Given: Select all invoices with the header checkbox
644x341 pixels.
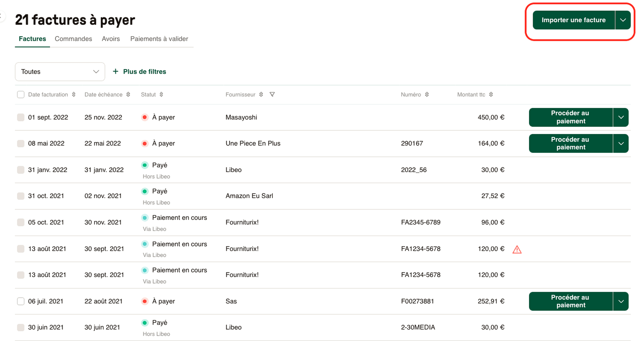Looking at the screenshot, I should pyautogui.click(x=20, y=94).
